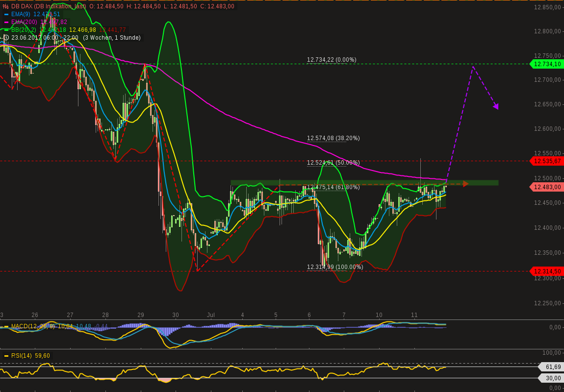
Task: Click the green resistance zone rectangle
Action: point(364,183)
